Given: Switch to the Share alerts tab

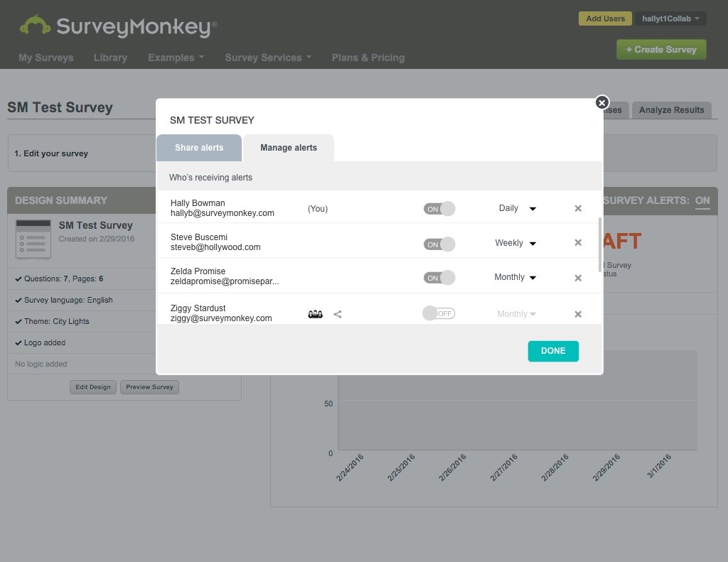Looking at the screenshot, I should tap(199, 148).
